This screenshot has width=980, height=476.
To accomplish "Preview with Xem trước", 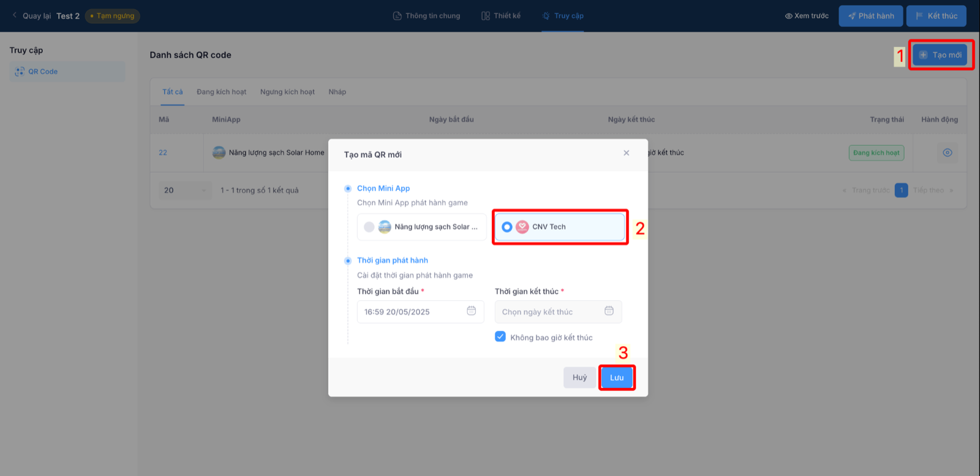I will (807, 16).
